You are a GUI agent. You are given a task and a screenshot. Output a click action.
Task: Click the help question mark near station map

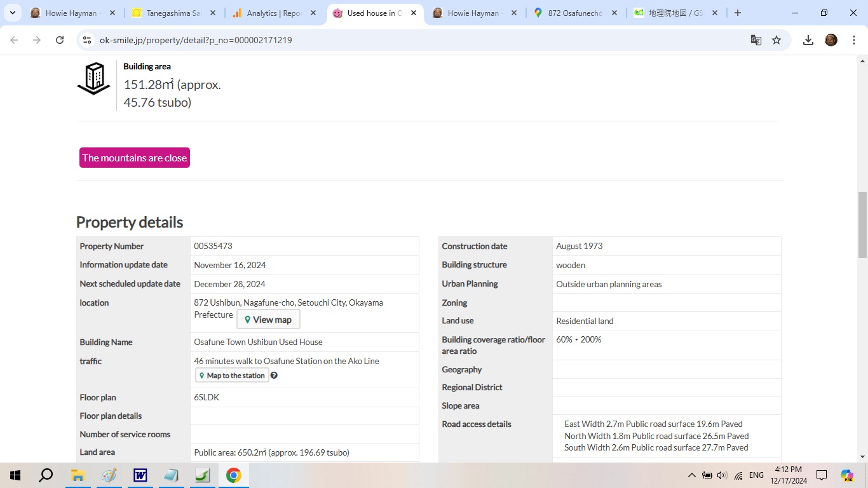coord(274,376)
